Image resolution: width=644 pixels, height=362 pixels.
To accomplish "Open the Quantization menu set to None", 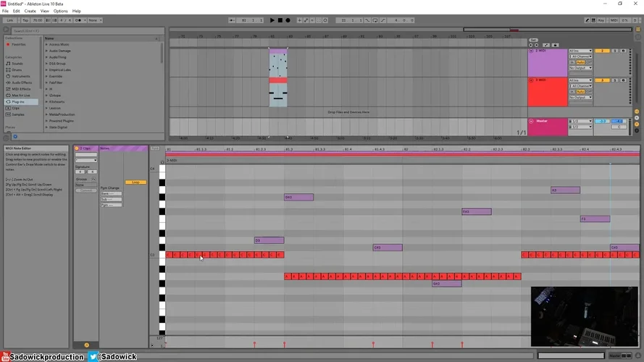I will click(95, 20).
